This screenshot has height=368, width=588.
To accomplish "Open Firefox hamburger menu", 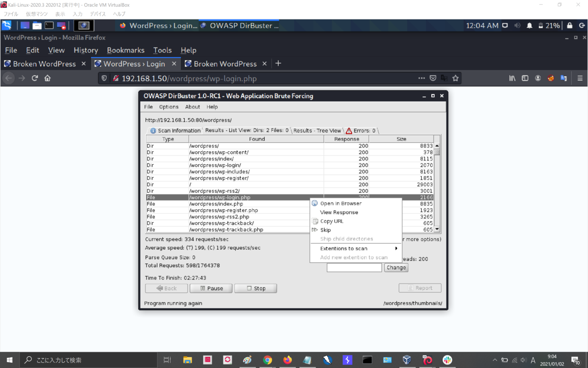I will [x=580, y=78].
